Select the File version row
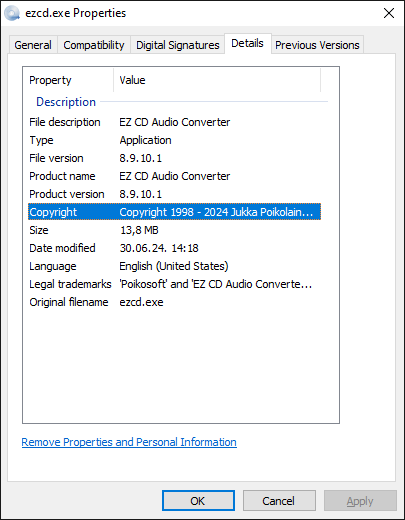Image resolution: width=405 pixels, height=520 pixels. (174, 158)
